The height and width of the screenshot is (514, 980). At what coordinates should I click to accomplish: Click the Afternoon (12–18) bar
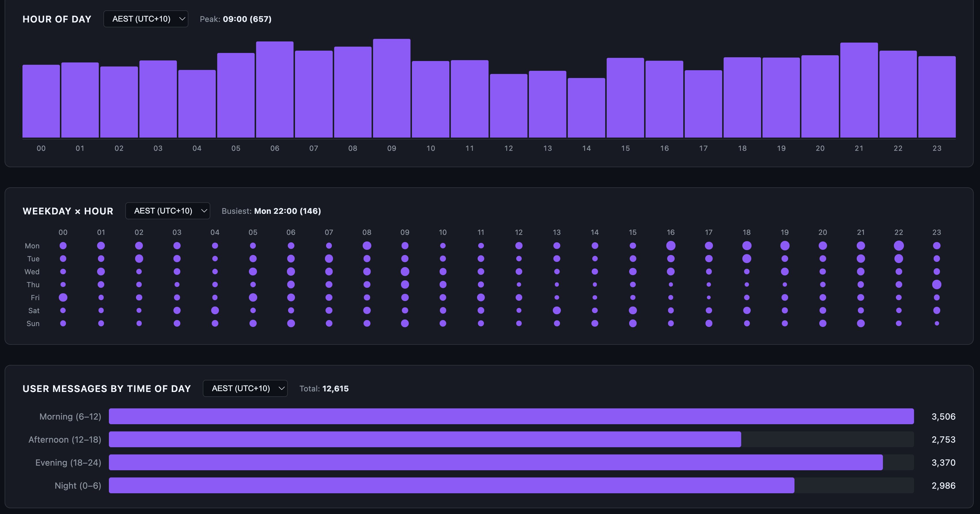coord(425,439)
